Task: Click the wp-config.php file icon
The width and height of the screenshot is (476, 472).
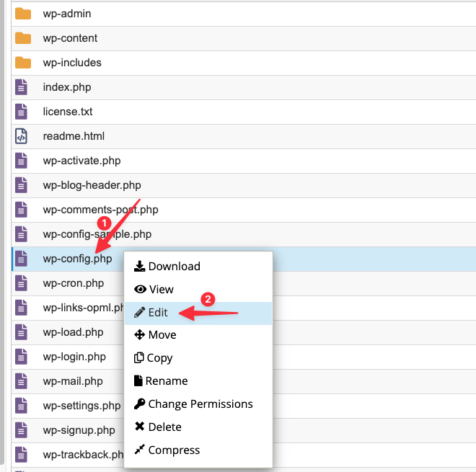Action: point(21,259)
